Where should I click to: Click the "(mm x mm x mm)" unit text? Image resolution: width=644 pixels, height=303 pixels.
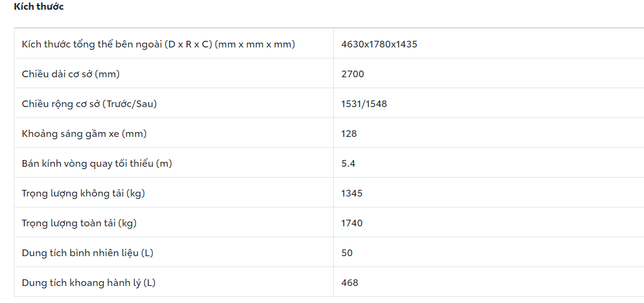255,44
